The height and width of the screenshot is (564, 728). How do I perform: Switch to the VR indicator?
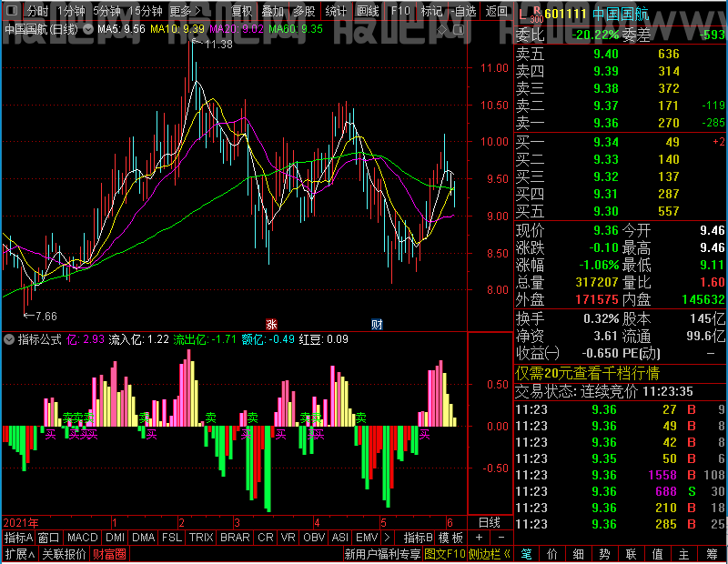pyautogui.click(x=288, y=538)
